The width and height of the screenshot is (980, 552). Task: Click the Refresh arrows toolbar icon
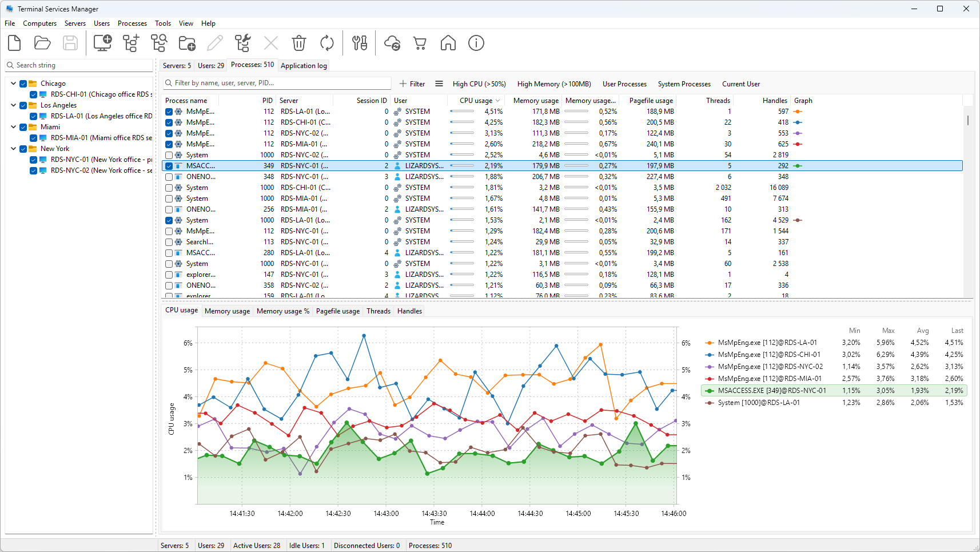pyautogui.click(x=327, y=43)
